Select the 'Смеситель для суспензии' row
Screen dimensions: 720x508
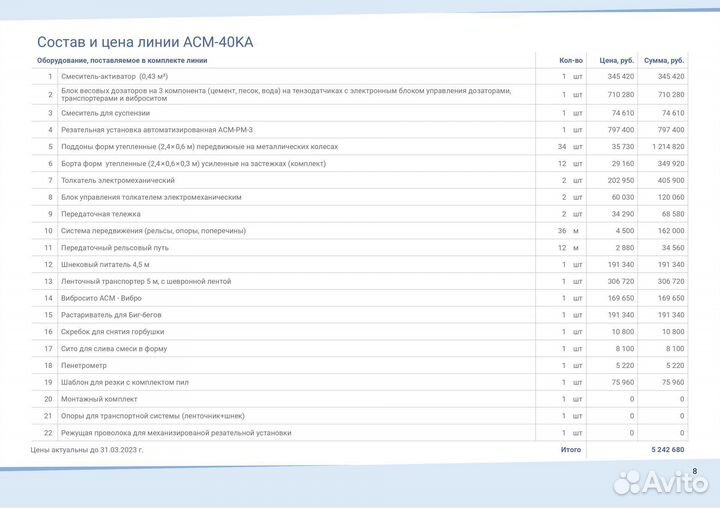(x=106, y=113)
